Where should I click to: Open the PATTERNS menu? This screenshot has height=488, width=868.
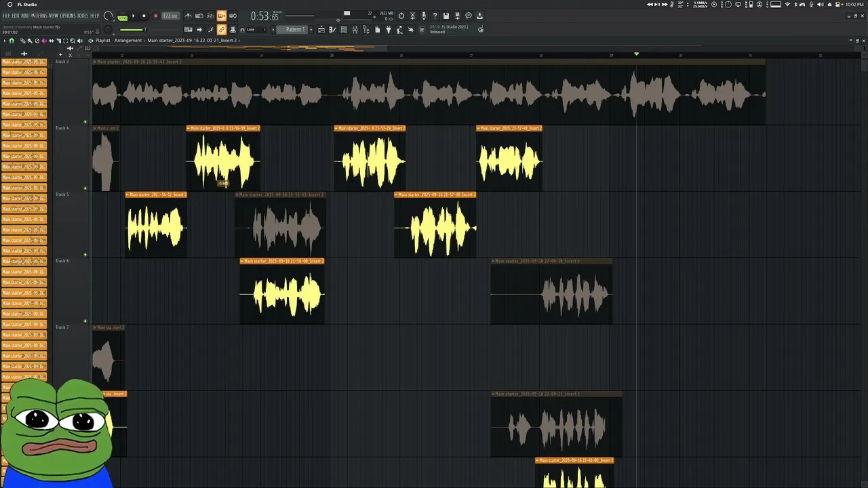click(39, 16)
